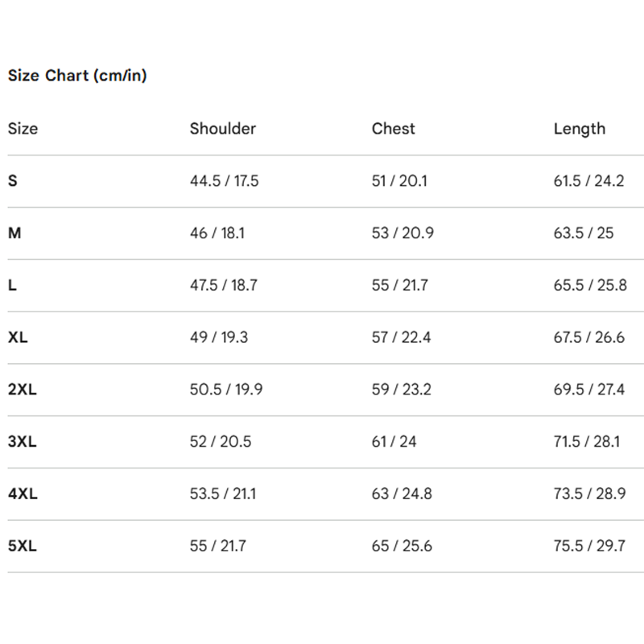Click length value 71.5 / 28.1
The width and height of the screenshot is (644, 644).
[x=587, y=441]
